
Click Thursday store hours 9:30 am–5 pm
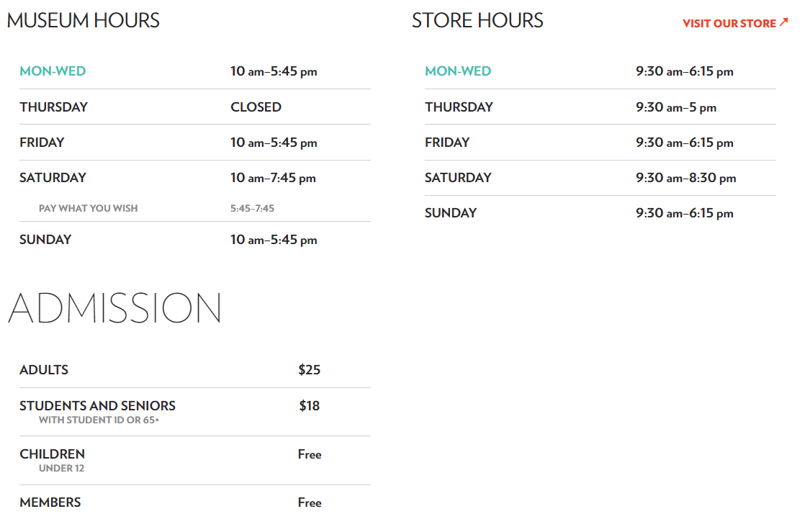[x=675, y=107]
